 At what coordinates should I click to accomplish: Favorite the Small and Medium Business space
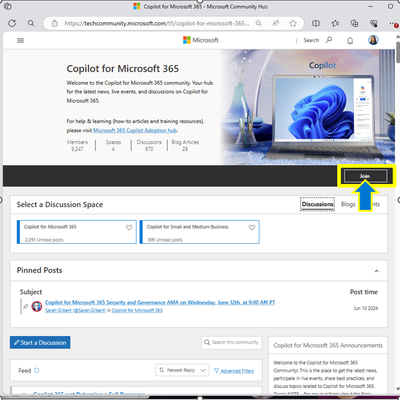tap(252, 228)
